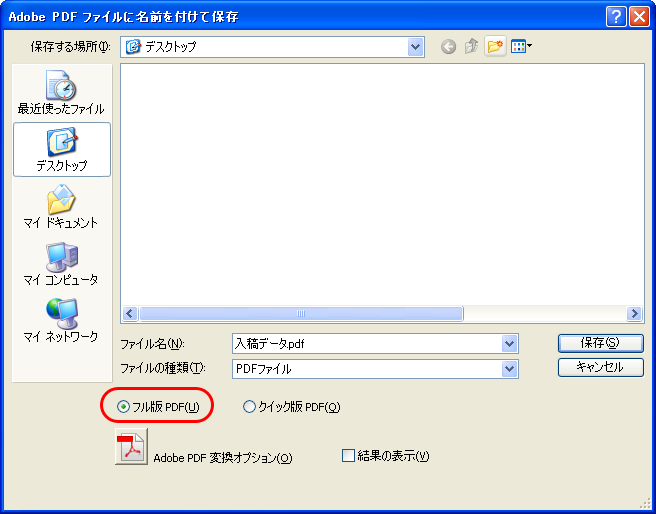Open the View menu icon
Screen dimensions: 656x514
point(521,47)
